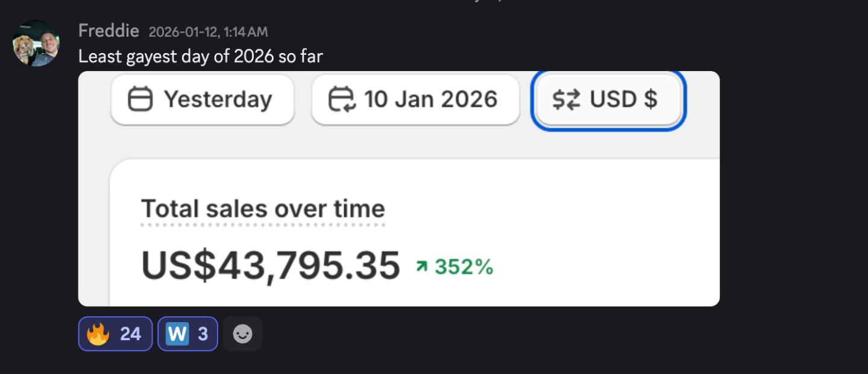Image resolution: width=868 pixels, height=374 pixels.
Task: Click the Total sales over time heading
Action: click(x=263, y=209)
